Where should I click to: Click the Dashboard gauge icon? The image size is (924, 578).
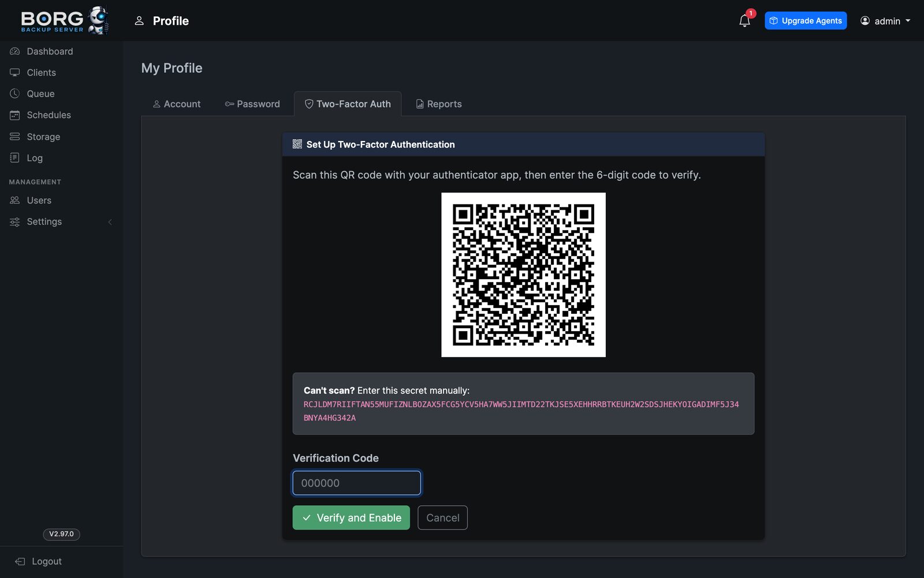[x=15, y=51]
